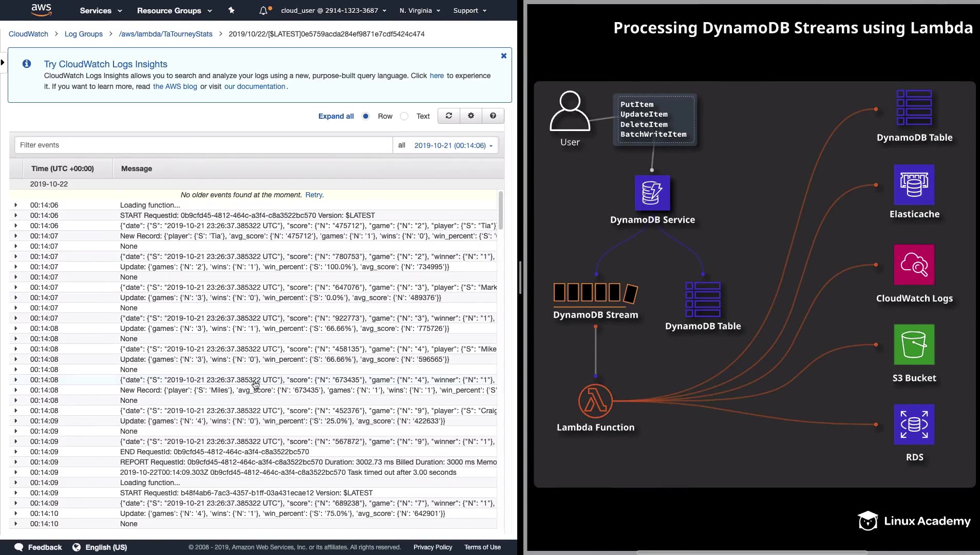Go to Log Groups breadcrumb
The height and width of the screenshot is (555, 980).
tap(84, 34)
